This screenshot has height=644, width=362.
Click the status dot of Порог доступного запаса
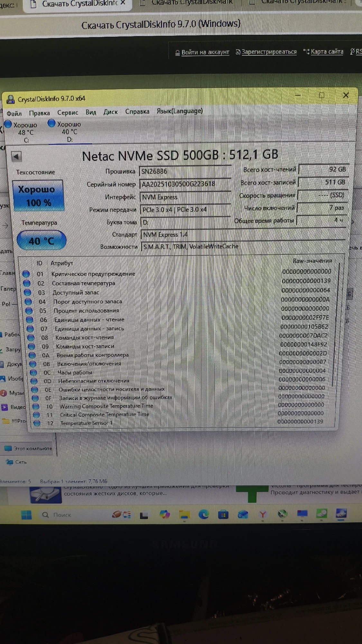[28, 302]
